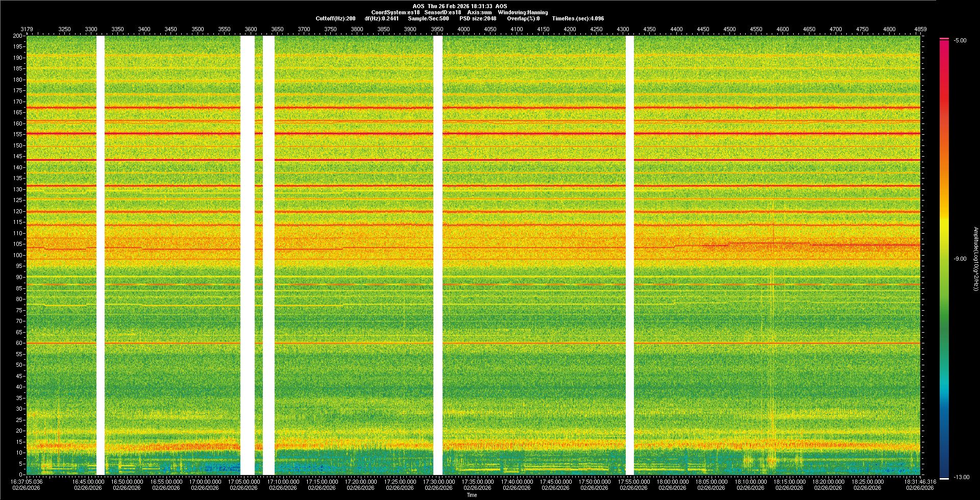The height and width of the screenshot is (500, 980).
Task: Click the wide white data gap near 17:05
Action: [x=248, y=255]
